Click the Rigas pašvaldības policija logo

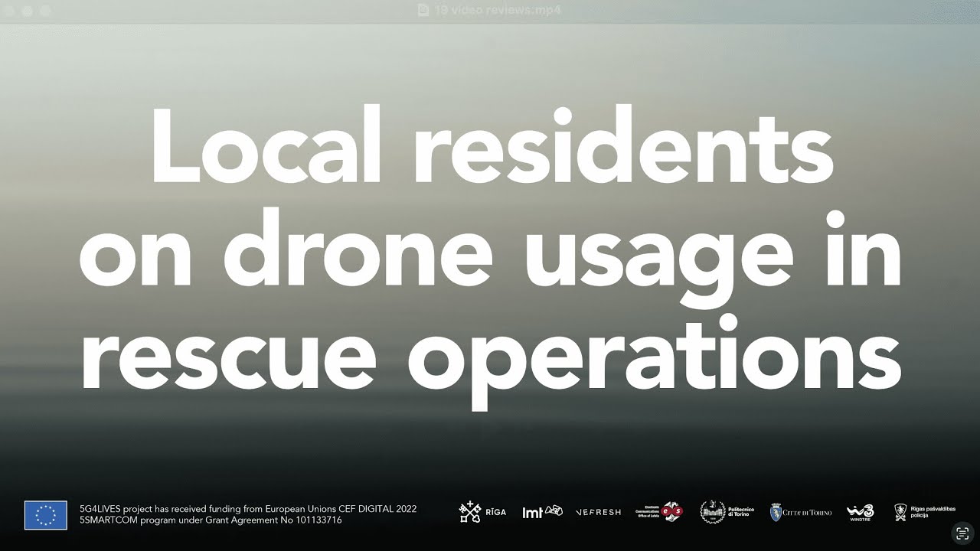(924, 512)
